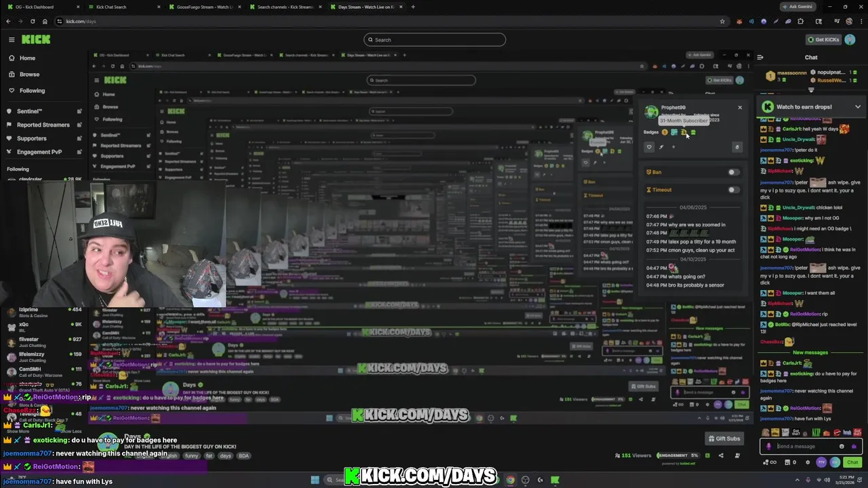Open the Windows Start menu

click(x=315, y=480)
